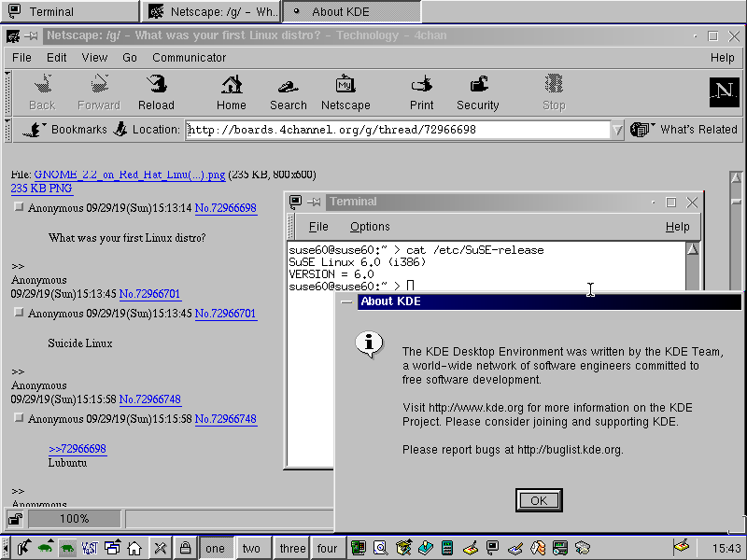Click the page proxy icon beside Location
The width and height of the screenshot is (747, 560).
(x=120, y=129)
